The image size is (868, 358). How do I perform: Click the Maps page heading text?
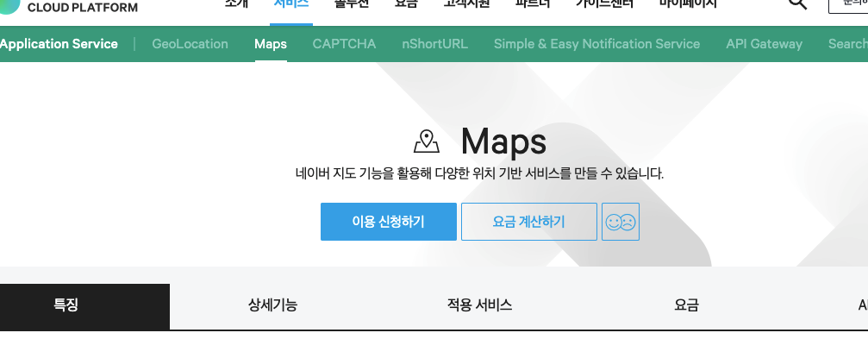point(503,141)
